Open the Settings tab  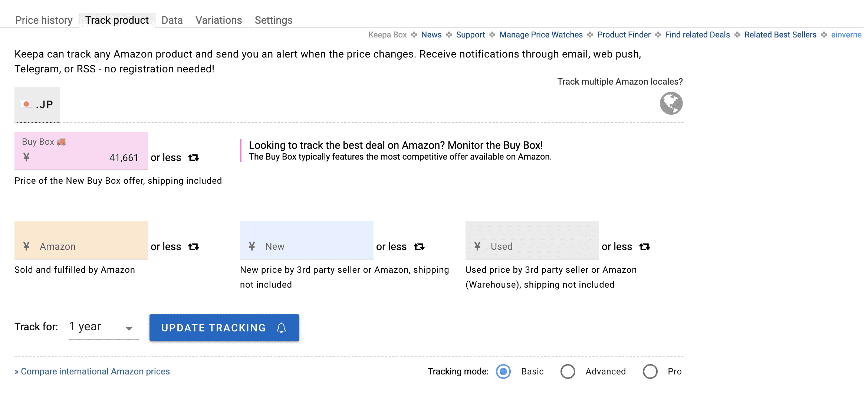tap(273, 20)
